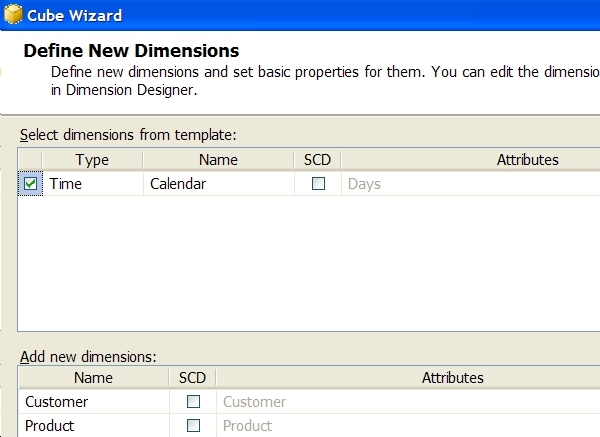Click the Days attributes cell
The image size is (600, 437).
click(471, 184)
